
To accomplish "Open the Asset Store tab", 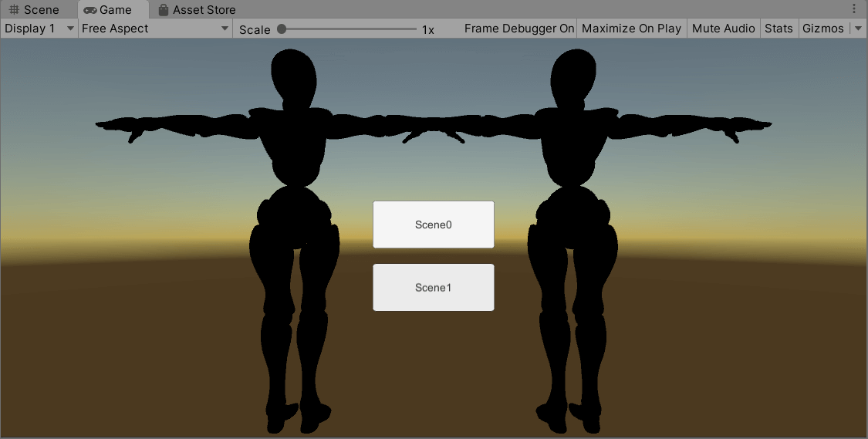I will (x=196, y=10).
